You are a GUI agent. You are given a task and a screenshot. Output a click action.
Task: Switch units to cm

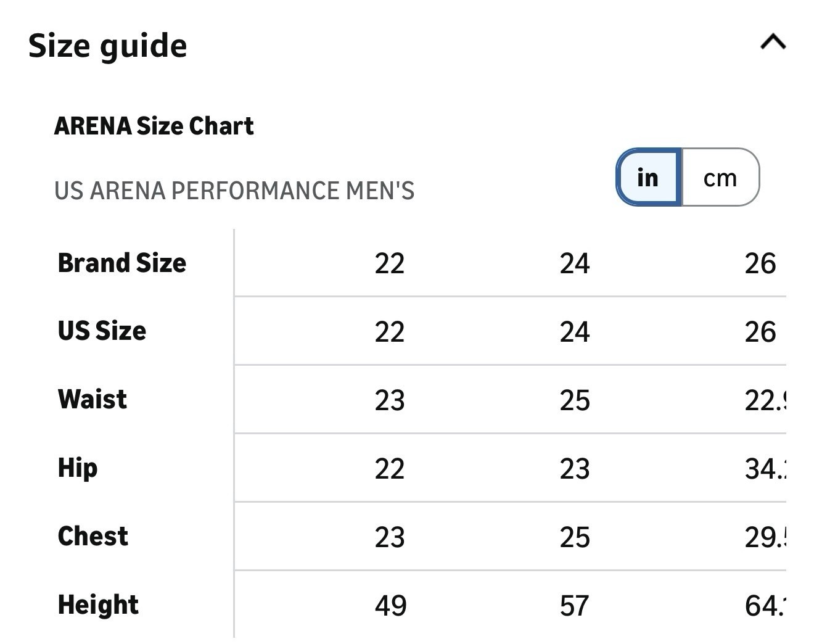coord(720,178)
